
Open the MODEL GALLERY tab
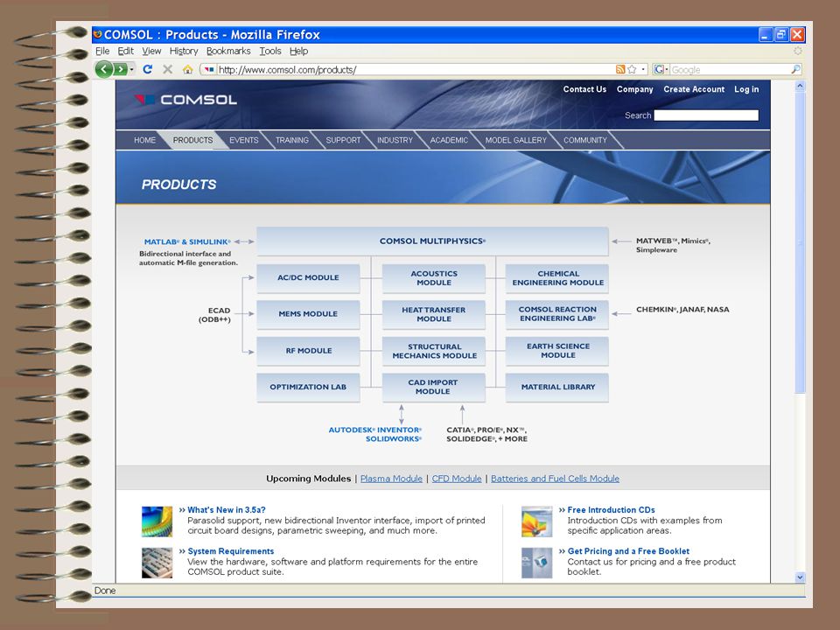(516, 140)
